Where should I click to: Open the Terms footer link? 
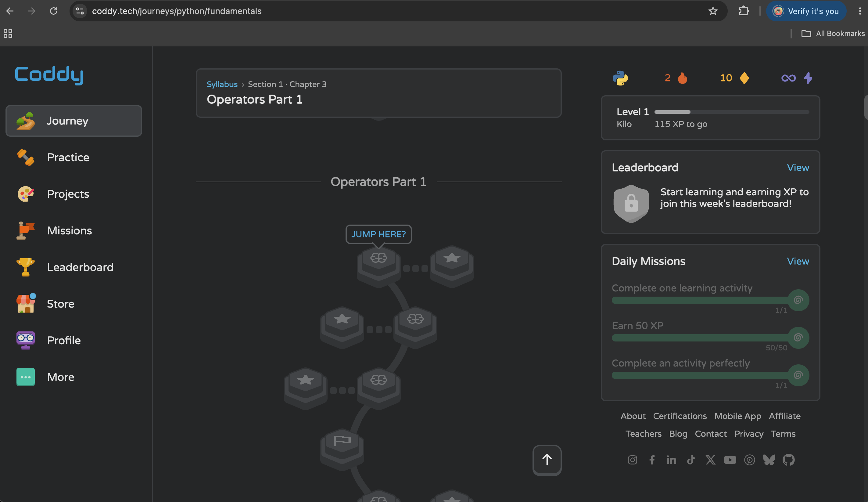[783, 434]
